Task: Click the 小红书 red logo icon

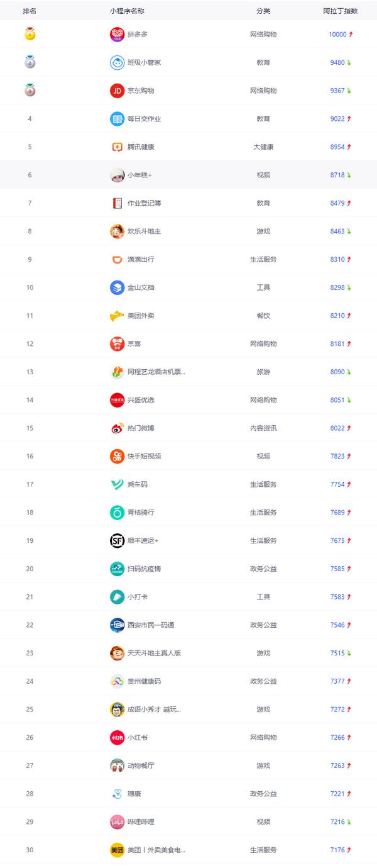Action: click(117, 738)
